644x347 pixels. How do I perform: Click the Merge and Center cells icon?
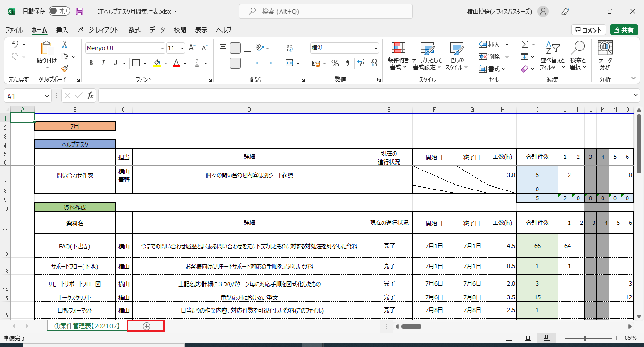pyautogui.click(x=289, y=63)
